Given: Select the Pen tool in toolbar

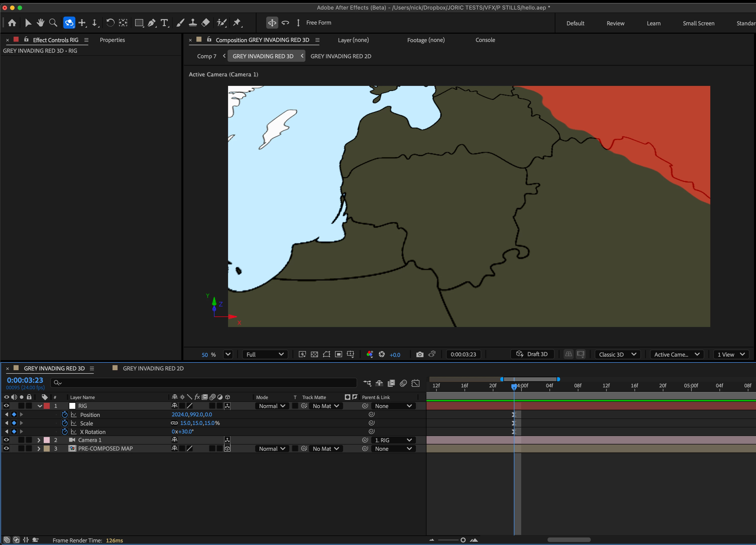Looking at the screenshot, I should (x=152, y=23).
